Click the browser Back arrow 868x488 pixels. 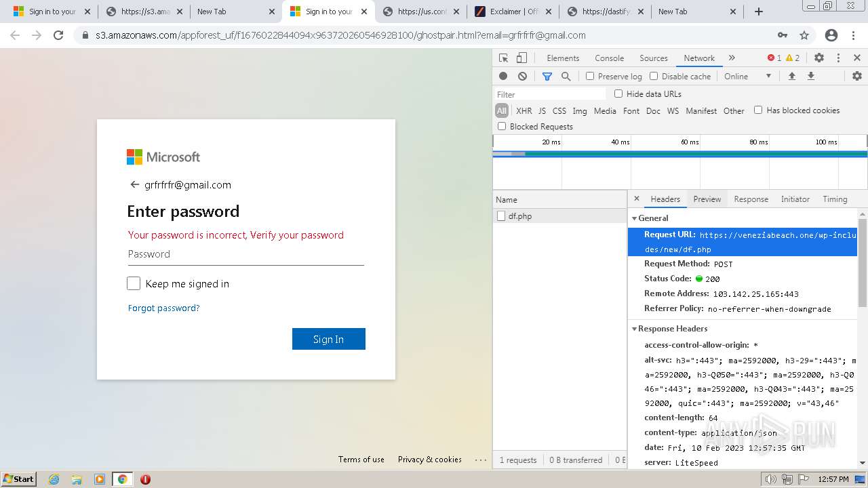pos(15,35)
